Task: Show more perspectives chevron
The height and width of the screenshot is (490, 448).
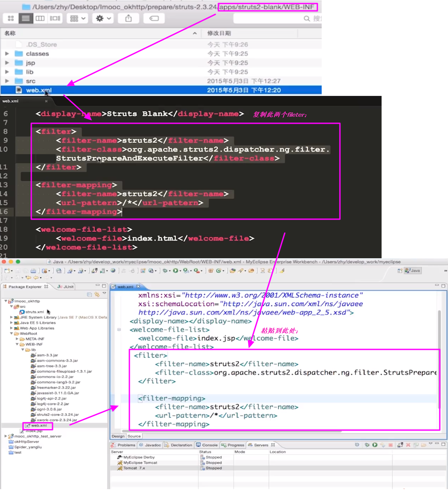Action: (x=445, y=271)
